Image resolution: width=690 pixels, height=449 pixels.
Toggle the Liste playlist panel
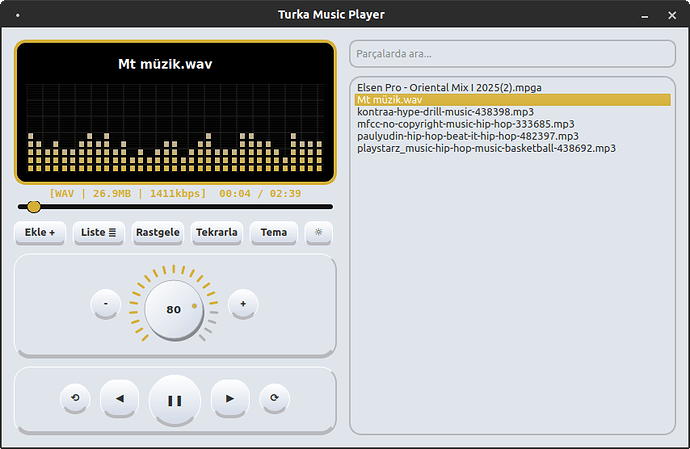(99, 232)
